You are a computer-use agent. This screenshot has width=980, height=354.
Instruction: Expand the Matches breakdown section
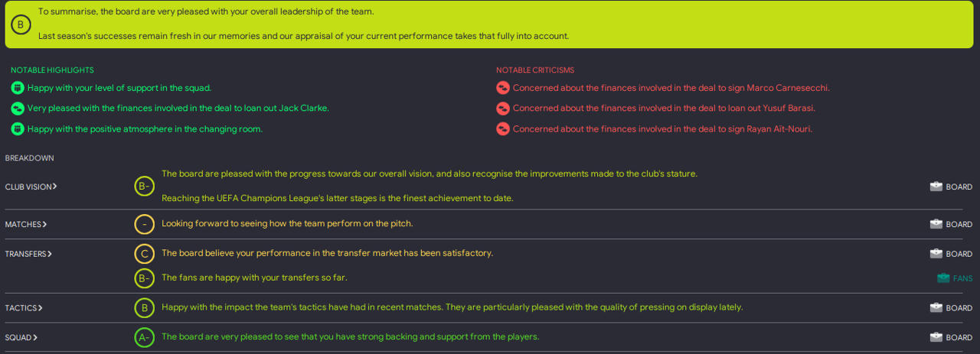tap(26, 224)
